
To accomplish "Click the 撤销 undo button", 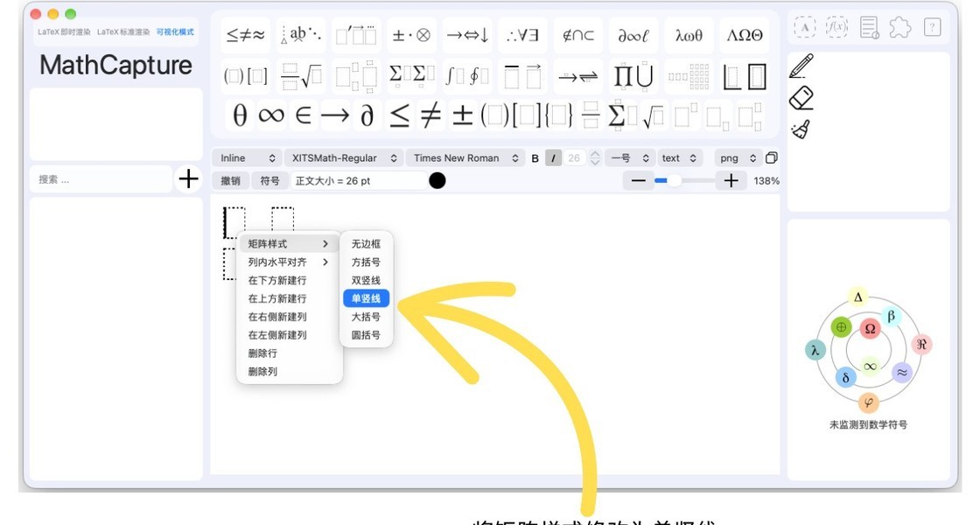I will [231, 180].
